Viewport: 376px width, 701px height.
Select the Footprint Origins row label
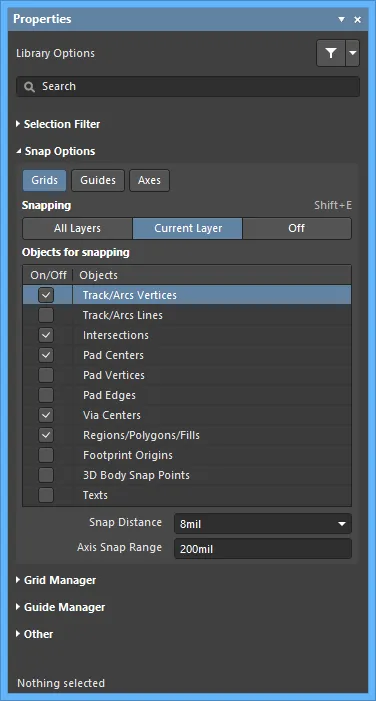pyautogui.click(x=128, y=455)
